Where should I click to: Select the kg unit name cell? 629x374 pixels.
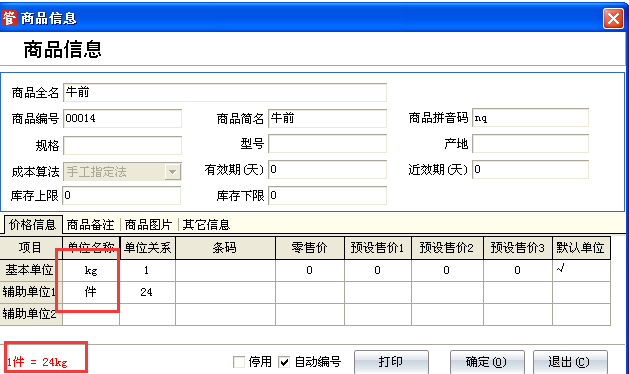click(x=91, y=270)
